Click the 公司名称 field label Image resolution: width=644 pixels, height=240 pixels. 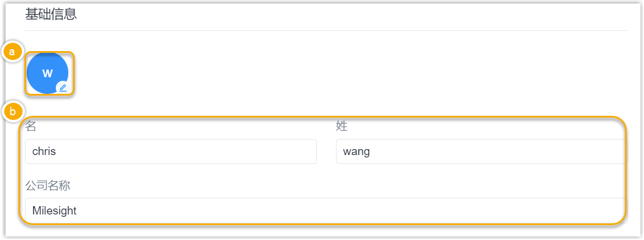click(47, 186)
